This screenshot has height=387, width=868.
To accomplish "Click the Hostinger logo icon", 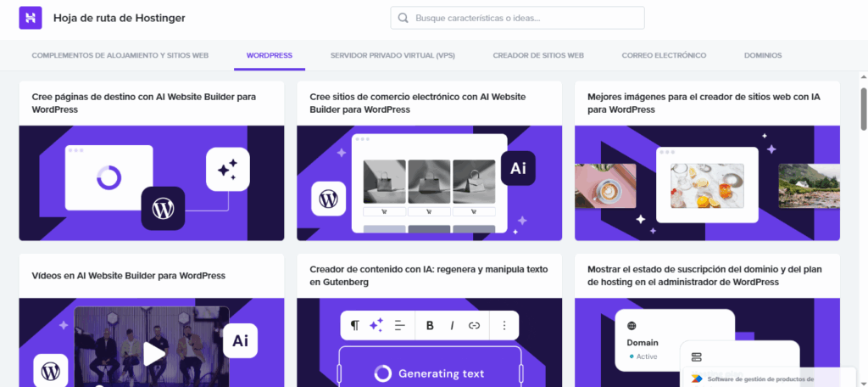I will coord(31,18).
